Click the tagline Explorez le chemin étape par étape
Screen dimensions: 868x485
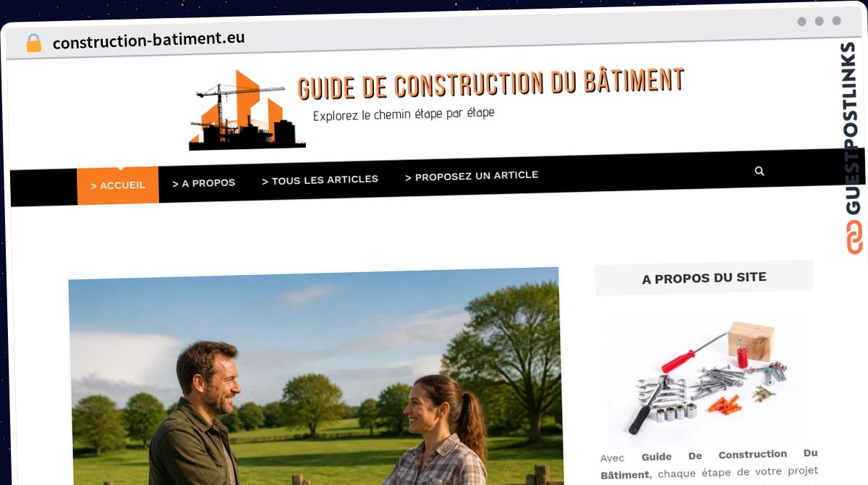coord(404,114)
